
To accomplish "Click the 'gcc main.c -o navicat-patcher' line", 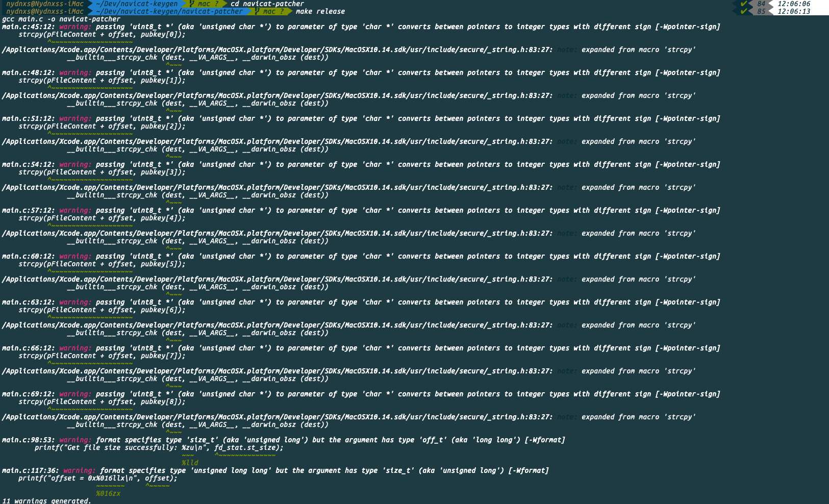I will (61, 19).
